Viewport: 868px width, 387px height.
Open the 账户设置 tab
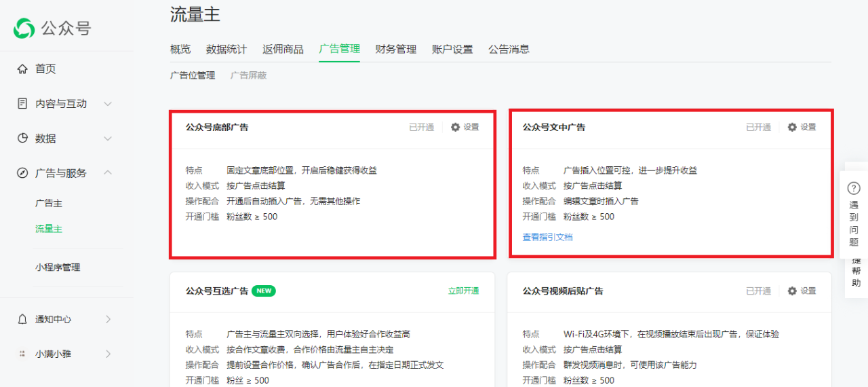pyautogui.click(x=452, y=49)
